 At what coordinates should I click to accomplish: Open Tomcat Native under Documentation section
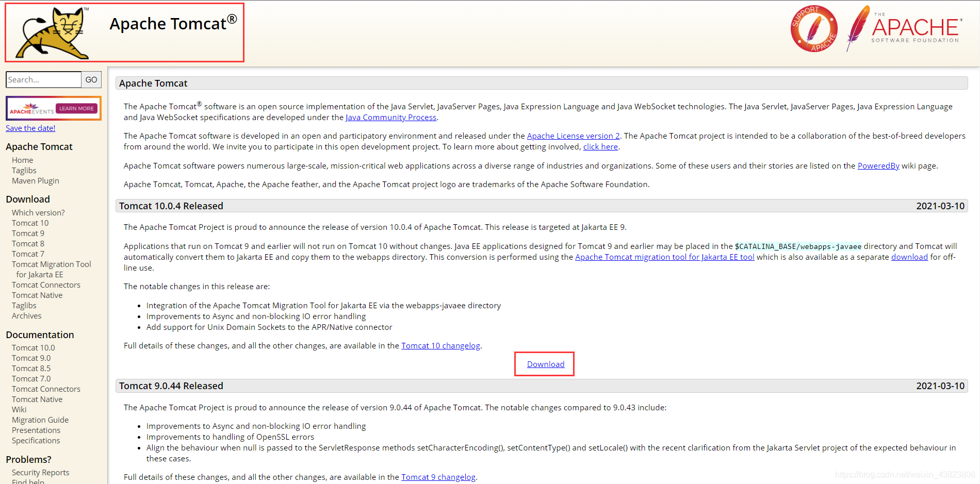pyautogui.click(x=37, y=399)
